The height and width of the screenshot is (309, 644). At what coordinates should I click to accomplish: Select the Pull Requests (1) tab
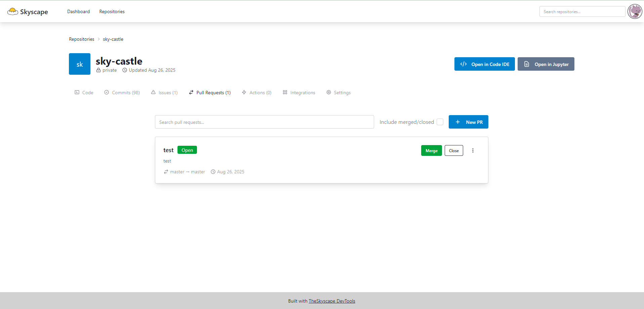[x=210, y=93]
